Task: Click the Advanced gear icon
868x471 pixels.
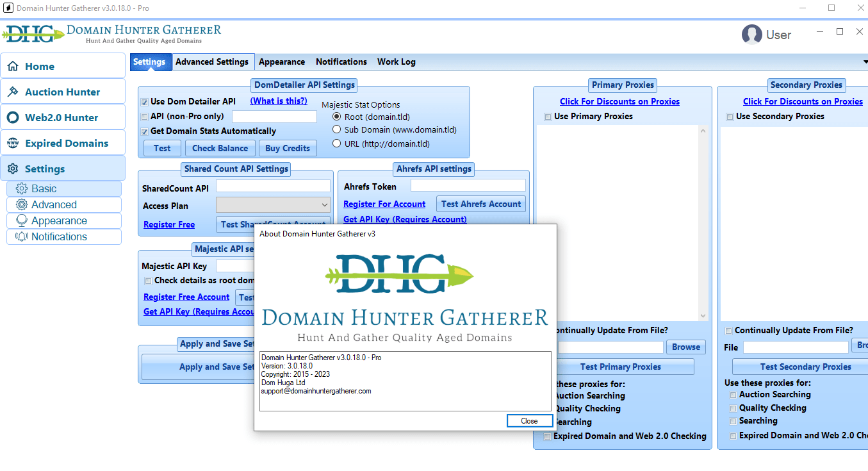Action: [22, 204]
